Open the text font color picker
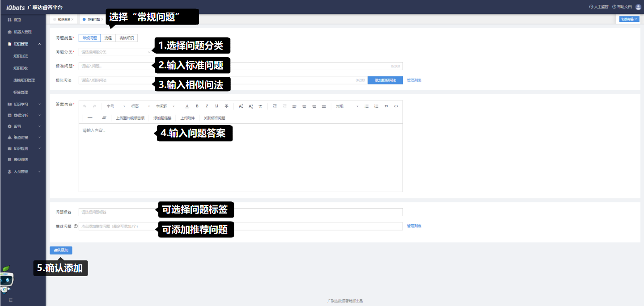The width and height of the screenshot is (644, 306). [187, 106]
